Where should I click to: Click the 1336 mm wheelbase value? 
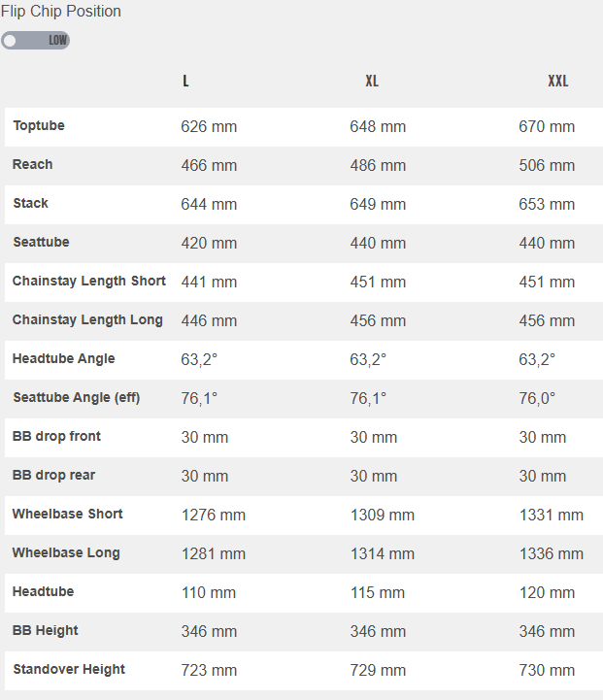point(552,553)
